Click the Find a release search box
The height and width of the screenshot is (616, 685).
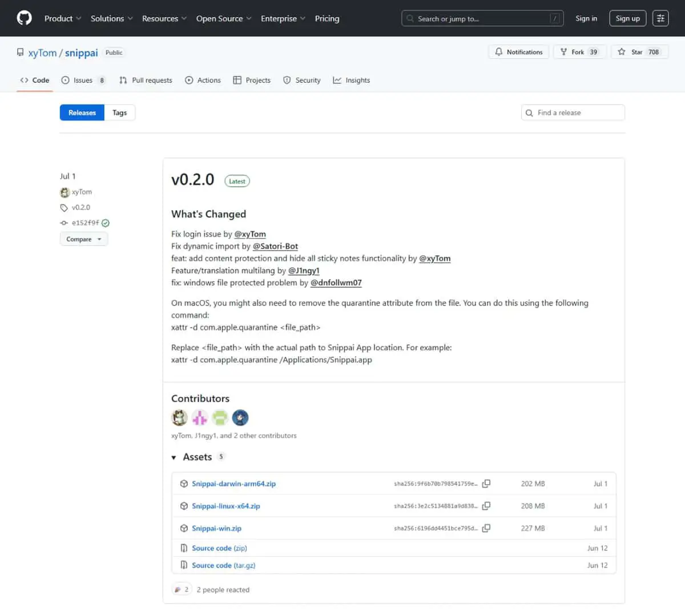point(573,112)
